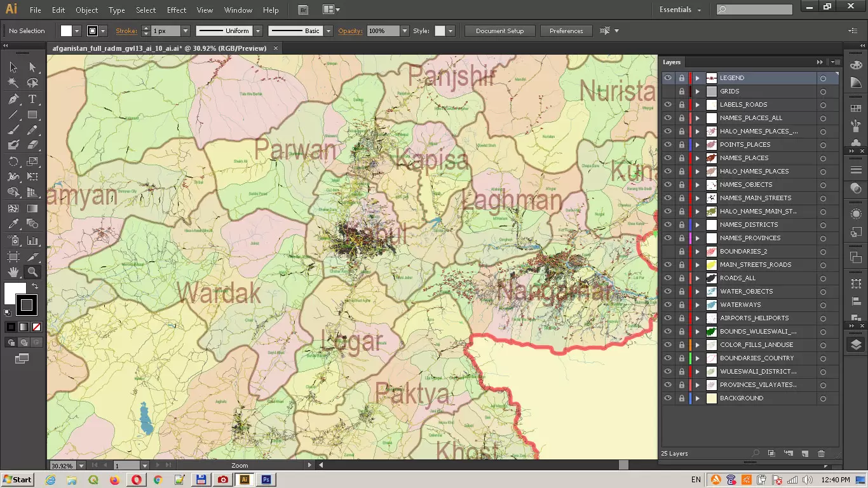This screenshot has width=868, height=488.
Task: Select the Type tool
Action: (x=32, y=99)
